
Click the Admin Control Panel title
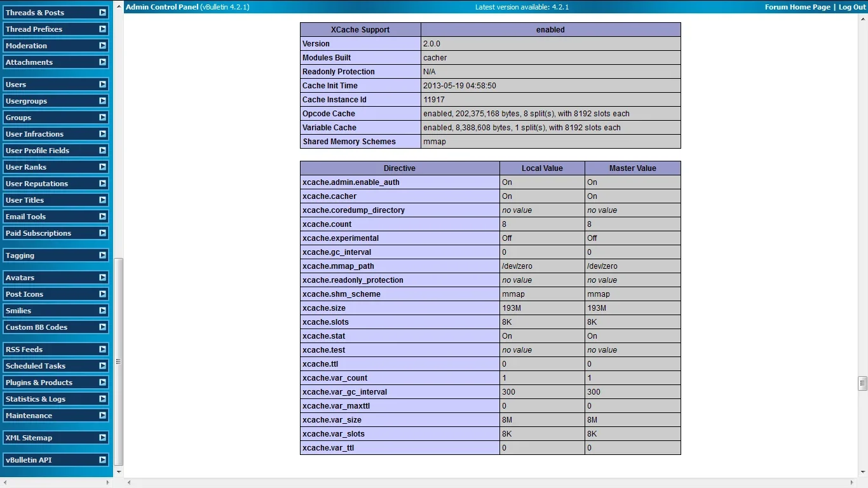(x=162, y=7)
